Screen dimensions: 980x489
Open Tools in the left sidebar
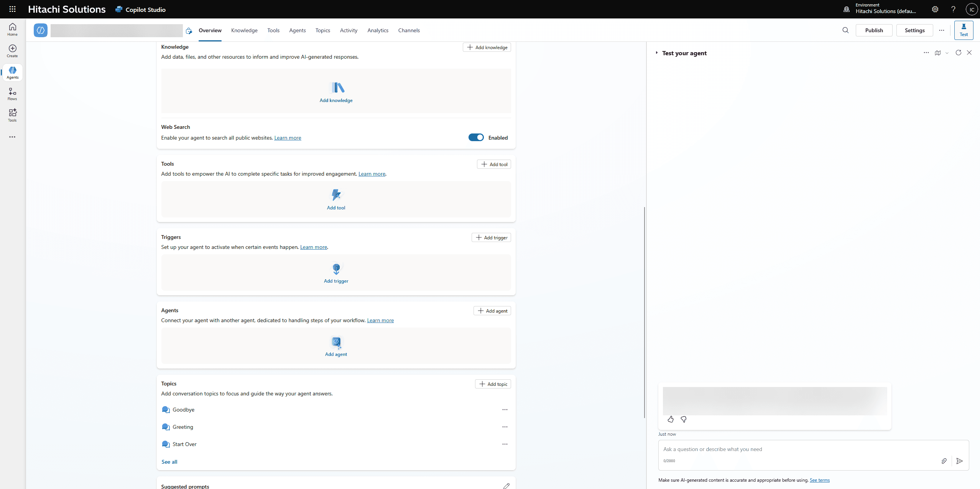(12, 115)
